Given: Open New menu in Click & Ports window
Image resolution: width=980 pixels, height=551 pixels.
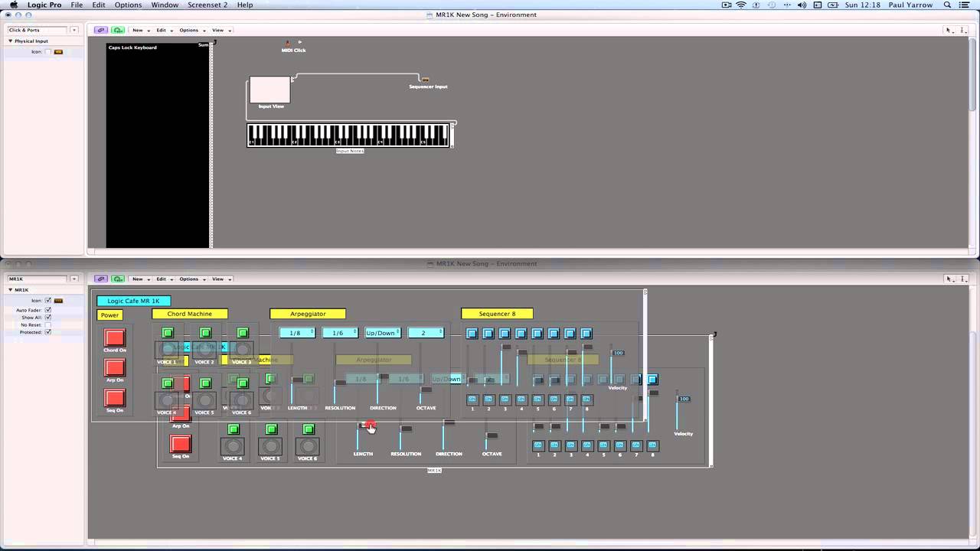Looking at the screenshot, I should click(x=140, y=30).
